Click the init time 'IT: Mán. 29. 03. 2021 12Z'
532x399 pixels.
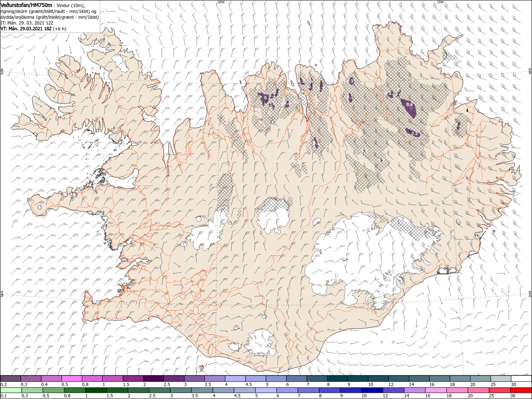(x=27, y=23)
